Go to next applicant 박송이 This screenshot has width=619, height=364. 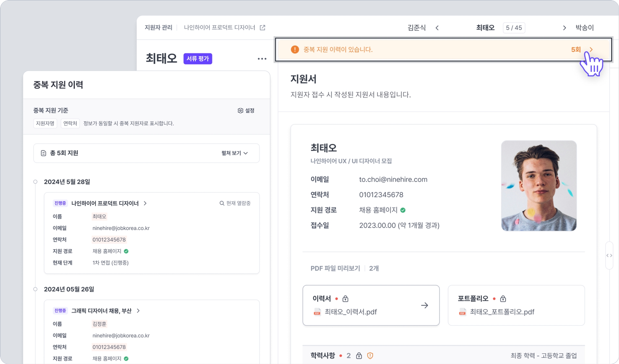[585, 28]
